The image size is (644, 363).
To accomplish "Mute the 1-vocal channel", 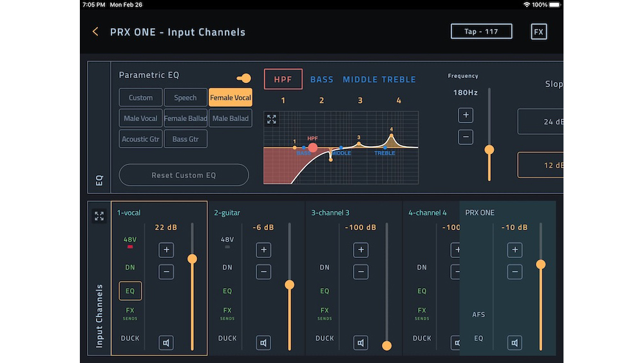I will 166,342.
